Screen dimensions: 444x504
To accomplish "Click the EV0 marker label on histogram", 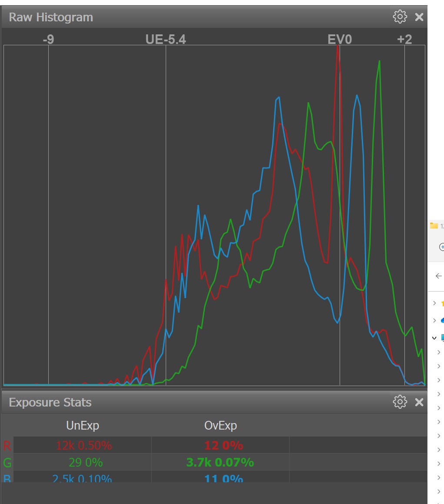I will pos(339,40).
